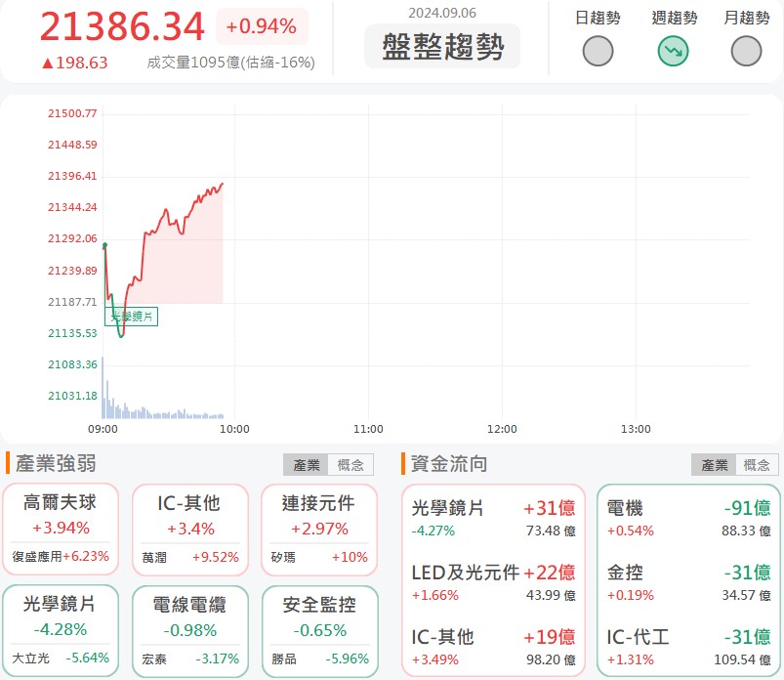Image resolution: width=784 pixels, height=680 pixels.
Task: Click the 21500.77 price axis label
Action: pyautogui.click(x=72, y=113)
